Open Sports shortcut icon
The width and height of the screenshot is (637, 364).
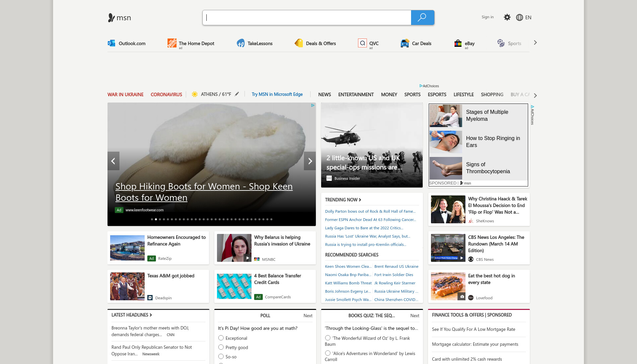coord(501,43)
